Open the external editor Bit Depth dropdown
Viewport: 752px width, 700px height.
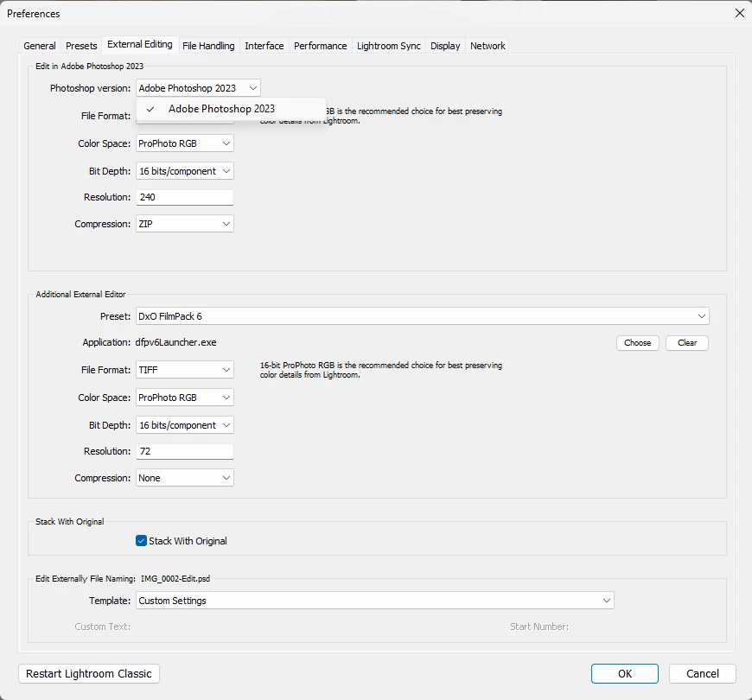[185, 425]
